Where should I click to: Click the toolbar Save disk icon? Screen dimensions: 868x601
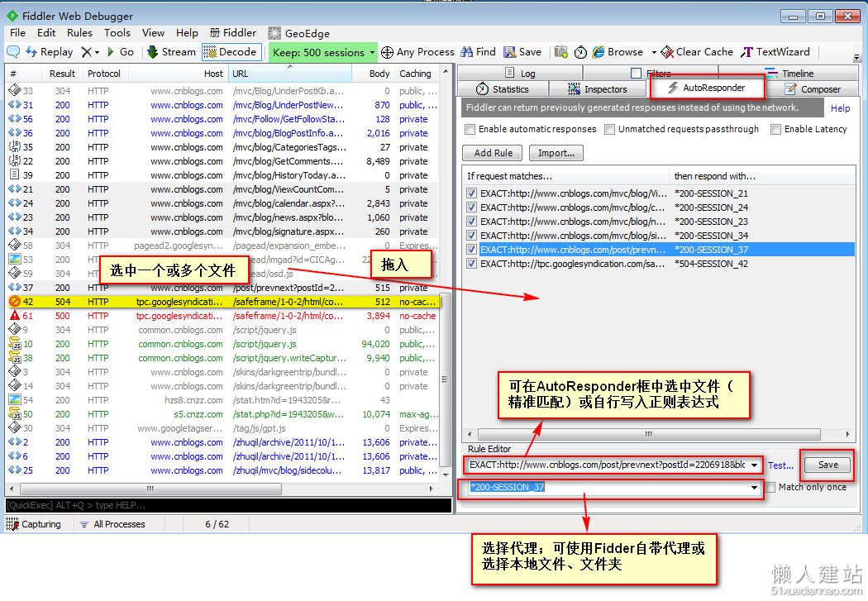click(x=522, y=52)
